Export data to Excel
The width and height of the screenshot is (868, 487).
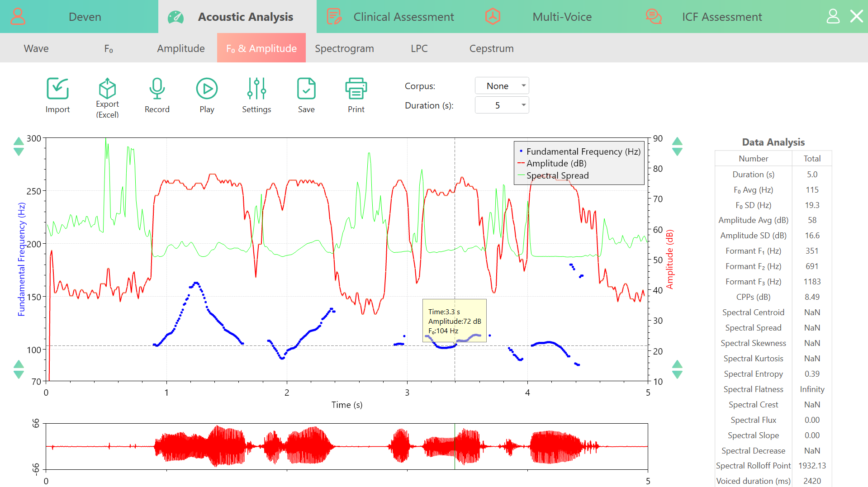107,89
